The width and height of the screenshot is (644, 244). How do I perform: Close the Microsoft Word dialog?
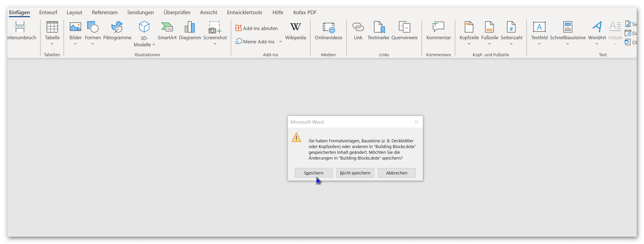click(416, 122)
